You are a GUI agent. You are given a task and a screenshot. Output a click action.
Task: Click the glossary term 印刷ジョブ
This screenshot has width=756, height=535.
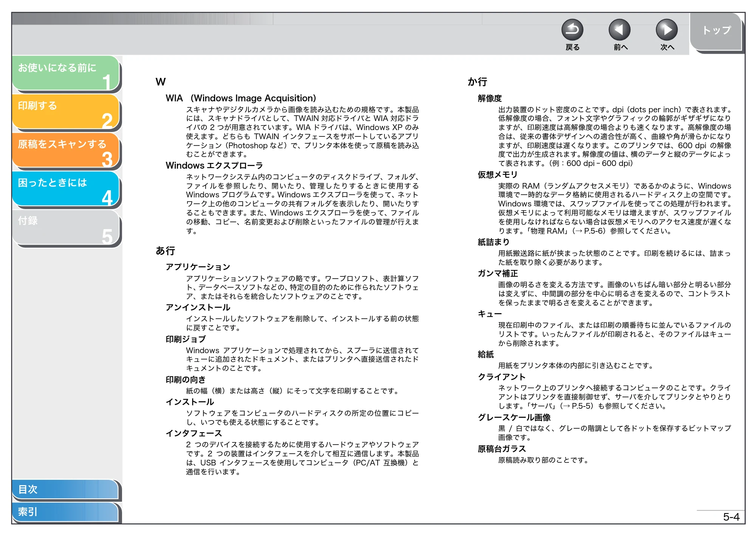[186, 339]
